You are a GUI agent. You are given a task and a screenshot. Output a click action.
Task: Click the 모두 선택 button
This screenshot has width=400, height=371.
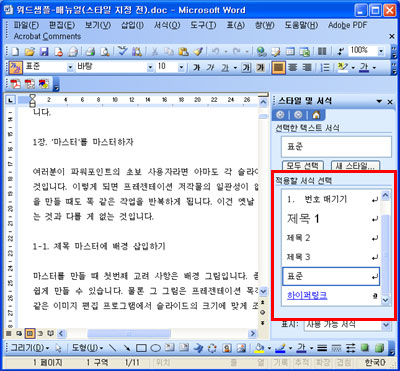click(x=303, y=165)
